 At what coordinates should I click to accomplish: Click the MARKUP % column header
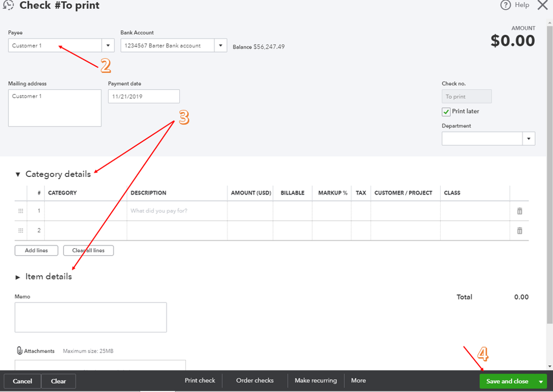pyautogui.click(x=333, y=192)
